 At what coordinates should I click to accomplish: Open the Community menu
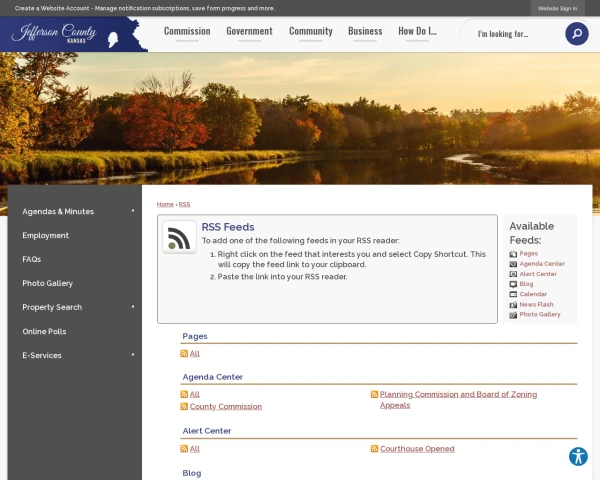coord(311,31)
